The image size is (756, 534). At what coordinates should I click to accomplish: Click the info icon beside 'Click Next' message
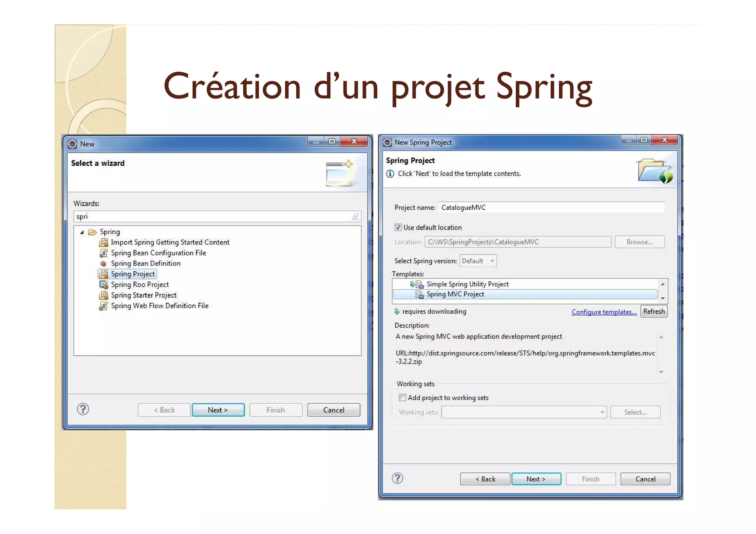pyautogui.click(x=390, y=173)
